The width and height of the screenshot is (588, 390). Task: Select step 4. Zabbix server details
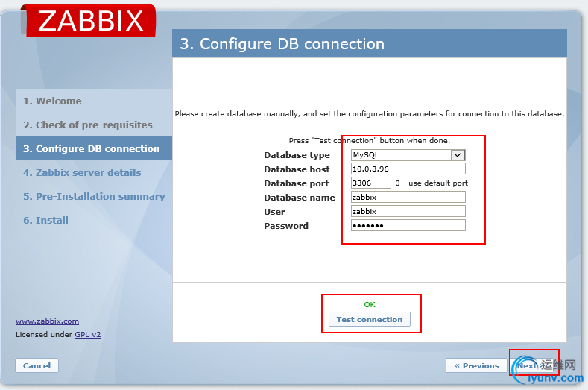82,173
